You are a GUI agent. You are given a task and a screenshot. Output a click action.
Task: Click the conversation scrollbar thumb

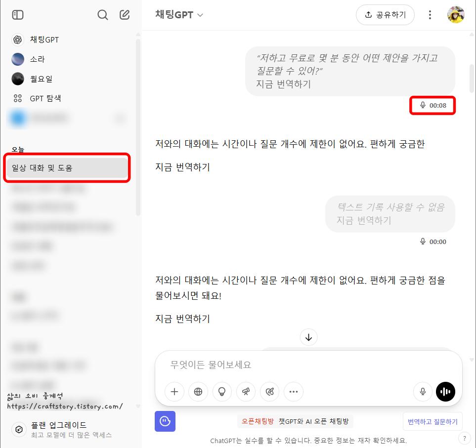[472, 78]
